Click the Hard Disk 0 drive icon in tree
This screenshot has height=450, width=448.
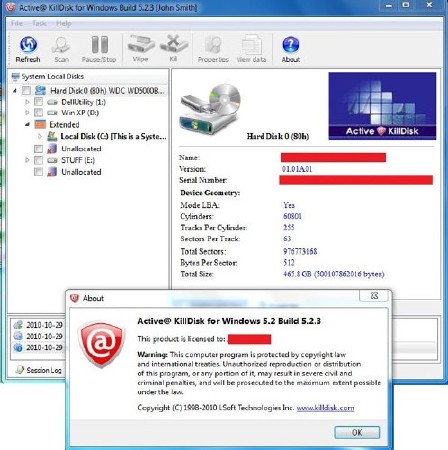point(40,90)
